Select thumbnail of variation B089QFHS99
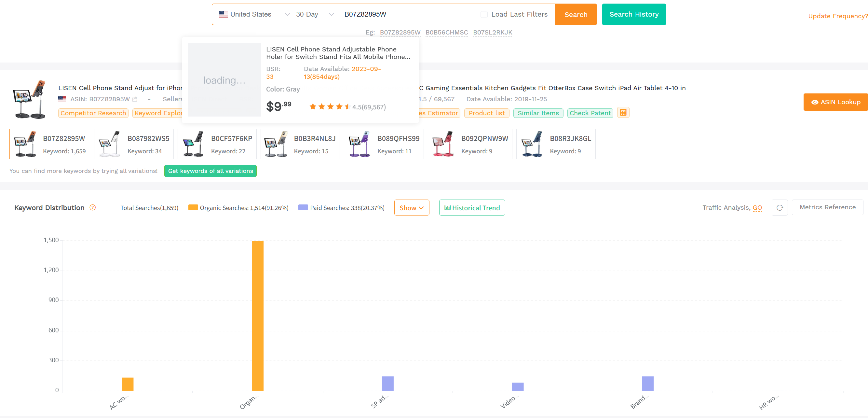Screen dimensions: 868x418 tap(358, 144)
